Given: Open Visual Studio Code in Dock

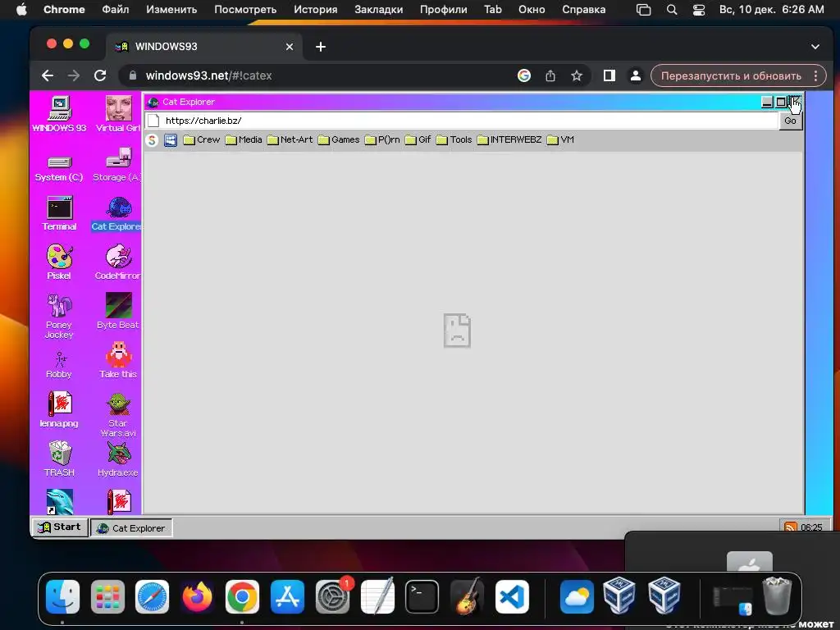Looking at the screenshot, I should pyautogui.click(x=512, y=596).
